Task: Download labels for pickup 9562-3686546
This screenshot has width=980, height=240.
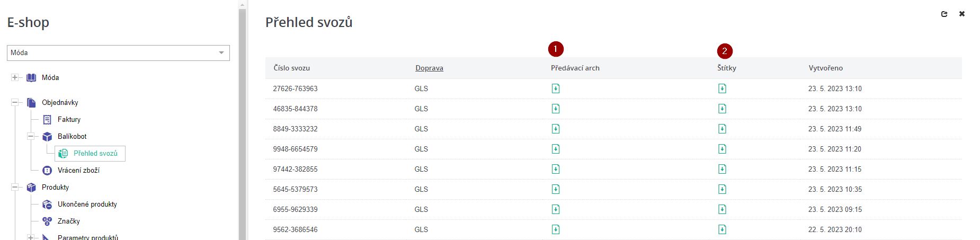Action: pyautogui.click(x=721, y=229)
